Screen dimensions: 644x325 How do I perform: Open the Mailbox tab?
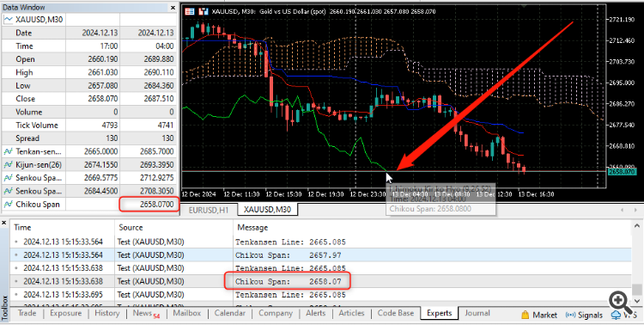(187, 314)
